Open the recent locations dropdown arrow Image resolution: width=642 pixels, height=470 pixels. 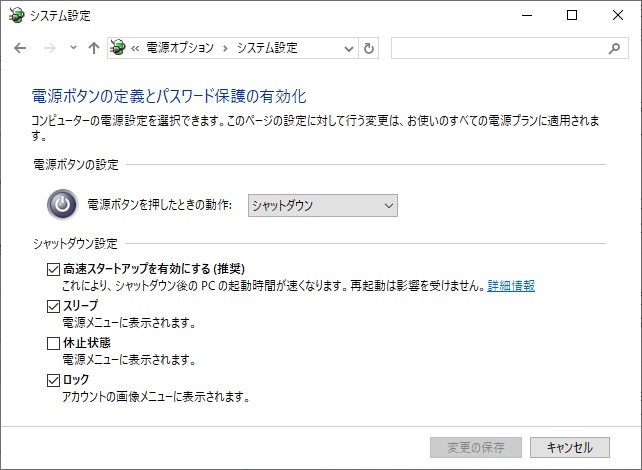point(73,48)
